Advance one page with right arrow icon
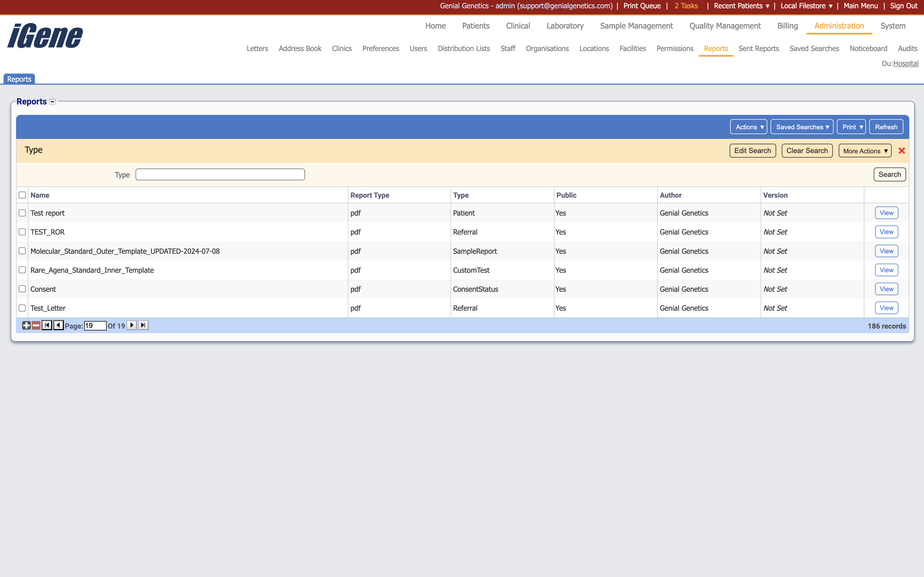Image resolution: width=924 pixels, height=577 pixels. [x=132, y=325]
